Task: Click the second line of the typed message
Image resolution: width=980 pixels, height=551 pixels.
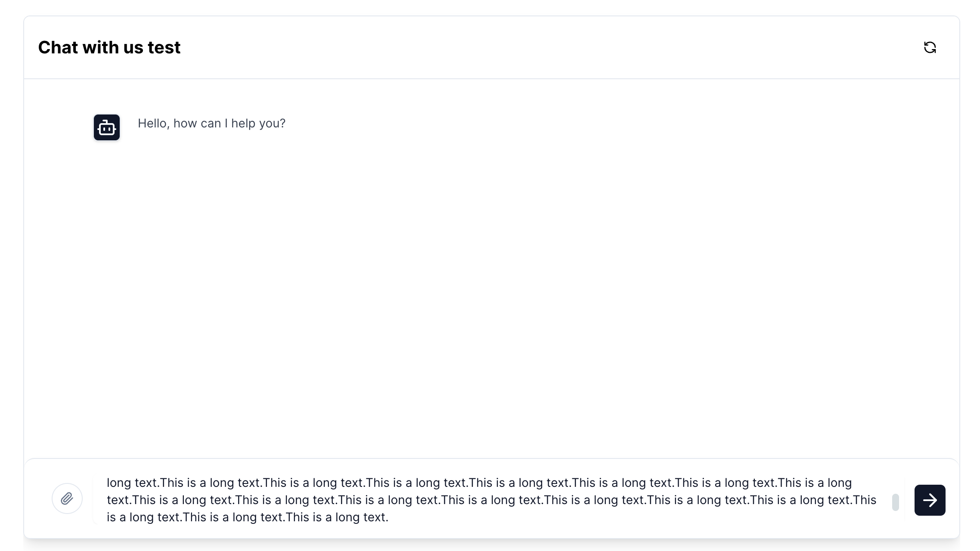Action: pyautogui.click(x=491, y=500)
